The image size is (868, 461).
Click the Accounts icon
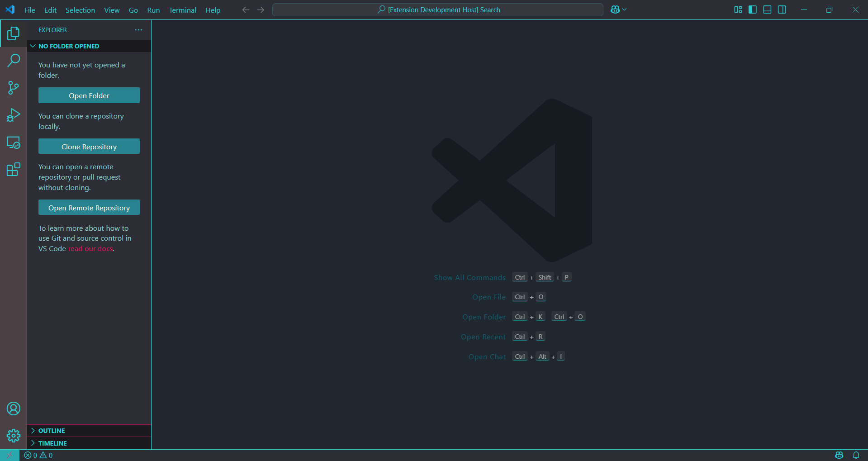click(14, 409)
